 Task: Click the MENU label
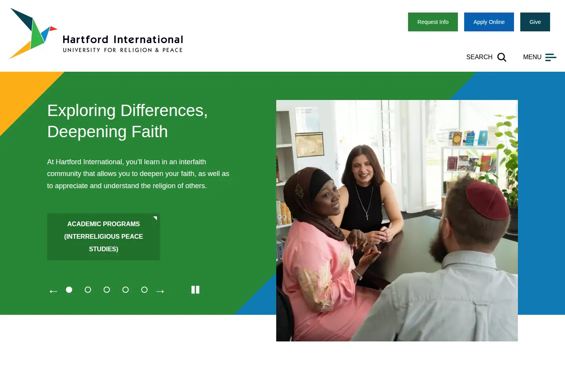532,57
